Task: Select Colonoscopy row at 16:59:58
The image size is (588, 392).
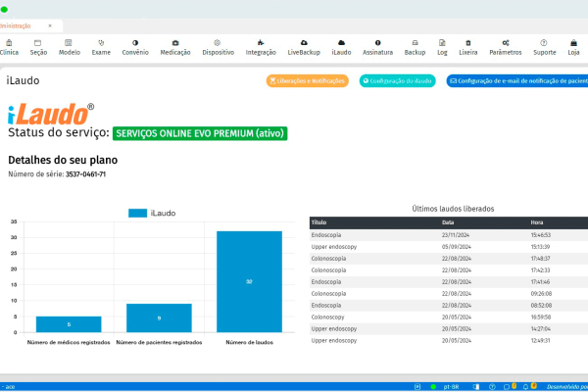Action: point(449,317)
